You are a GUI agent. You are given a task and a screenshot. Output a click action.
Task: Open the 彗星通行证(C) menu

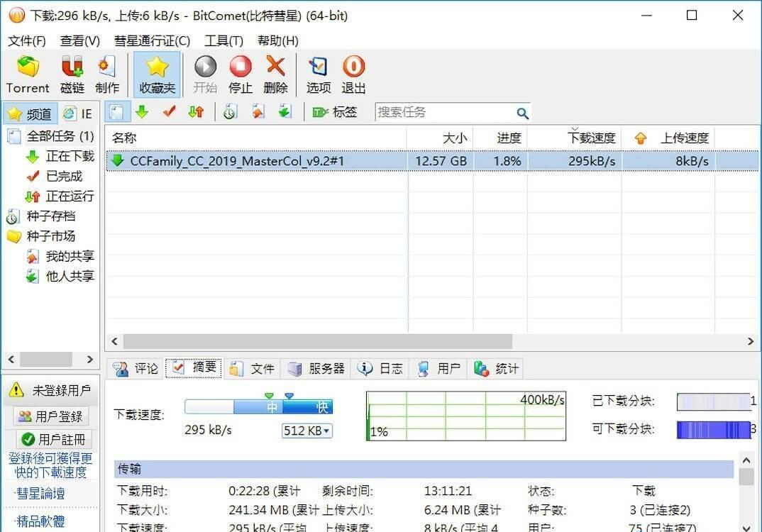pos(152,41)
